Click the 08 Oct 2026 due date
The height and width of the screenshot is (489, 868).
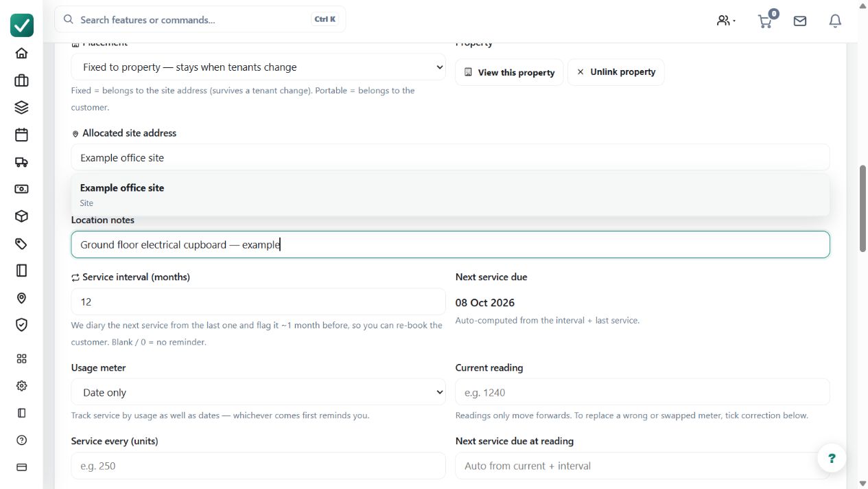click(x=485, y=303)
